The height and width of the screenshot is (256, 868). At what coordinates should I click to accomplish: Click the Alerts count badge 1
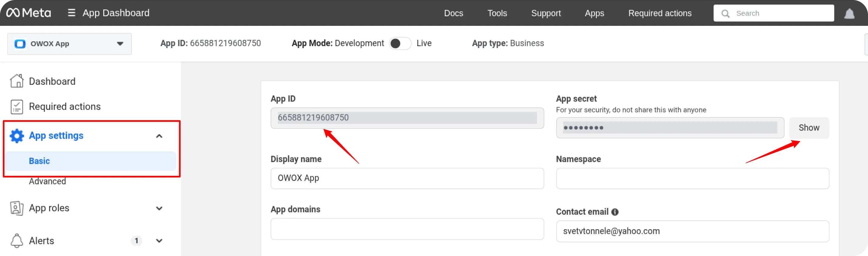click(136, 240)
